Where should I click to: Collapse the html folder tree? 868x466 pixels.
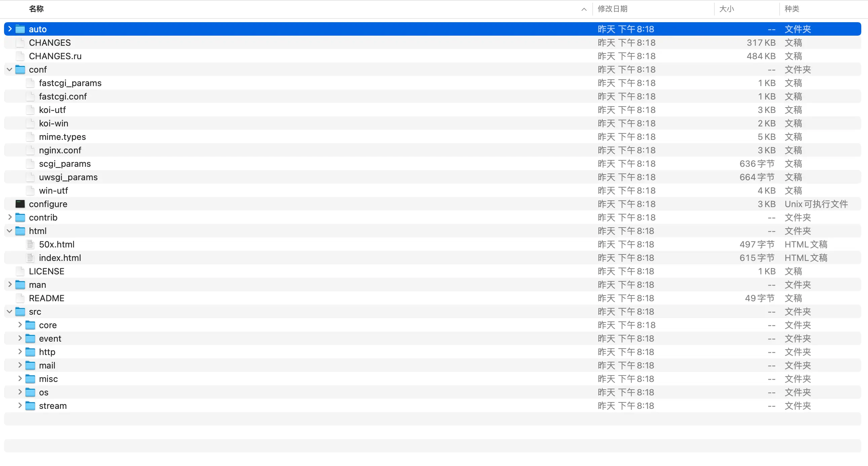[x=10, y=231]
